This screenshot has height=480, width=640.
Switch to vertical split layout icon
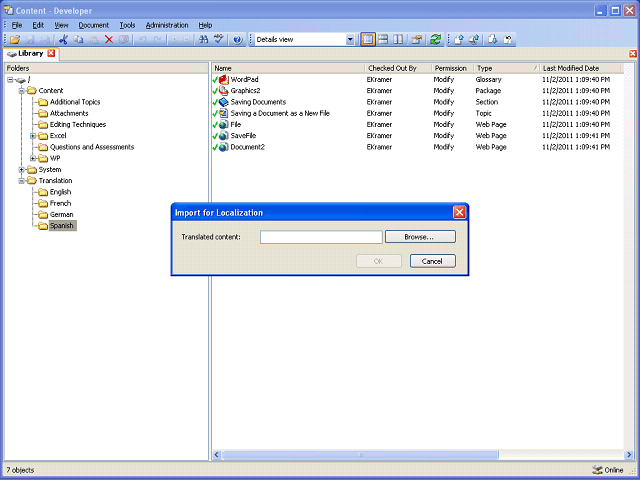point(398,39)
